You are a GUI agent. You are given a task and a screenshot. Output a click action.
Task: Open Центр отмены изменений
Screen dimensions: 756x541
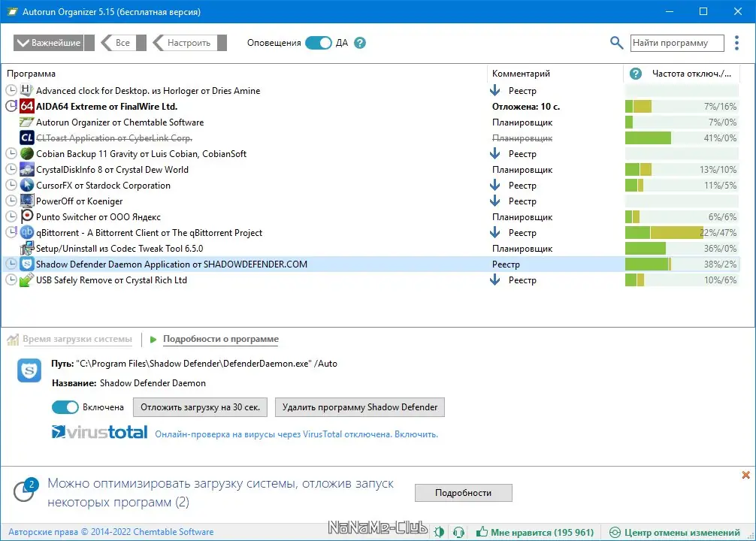[675, 532]
